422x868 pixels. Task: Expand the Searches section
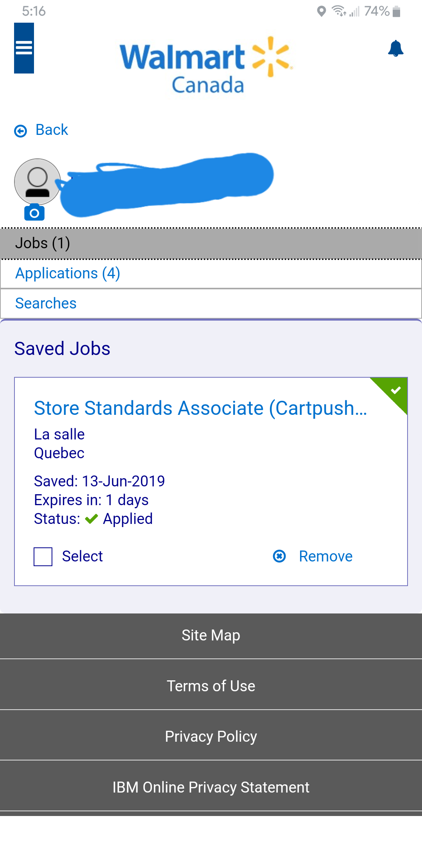pos(211,303)
